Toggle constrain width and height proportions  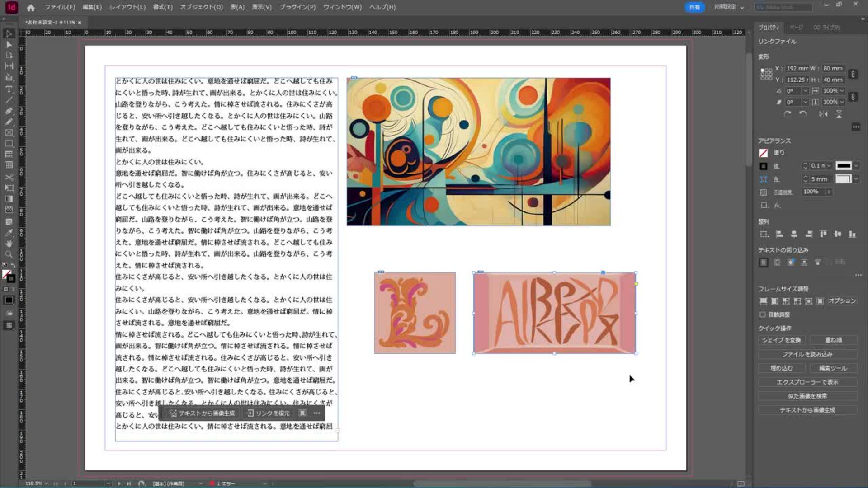point(853,74)
